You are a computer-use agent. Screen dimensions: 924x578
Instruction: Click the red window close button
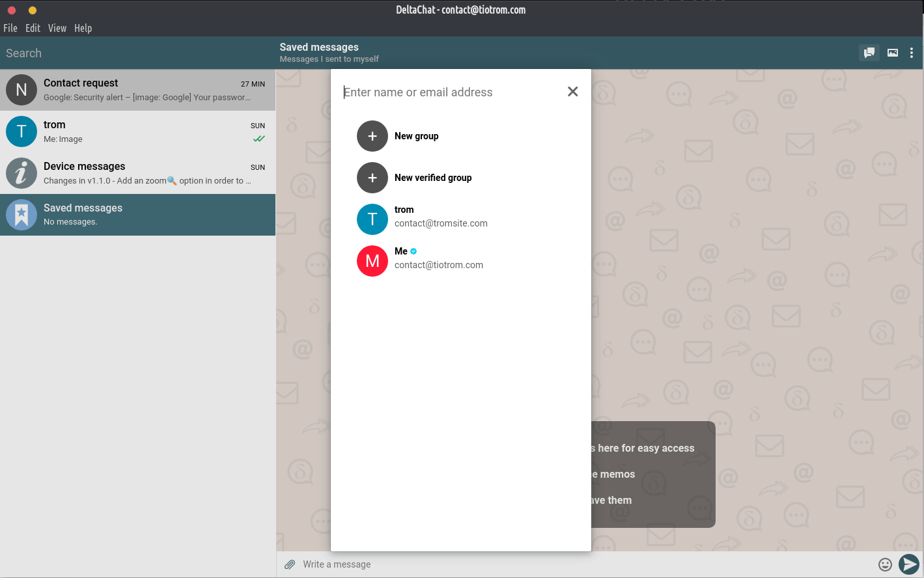(12, 10)
